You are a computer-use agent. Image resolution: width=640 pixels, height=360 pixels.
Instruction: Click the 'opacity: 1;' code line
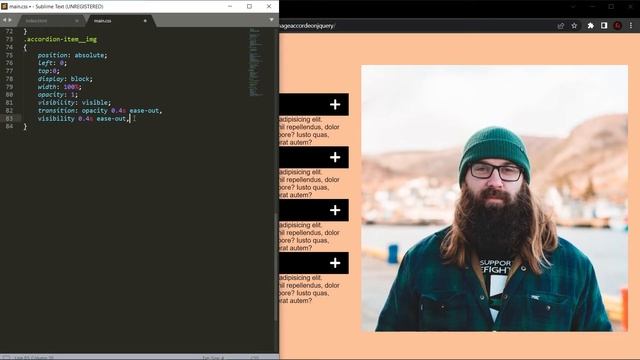pyautogui.click(x=58, y=94)
